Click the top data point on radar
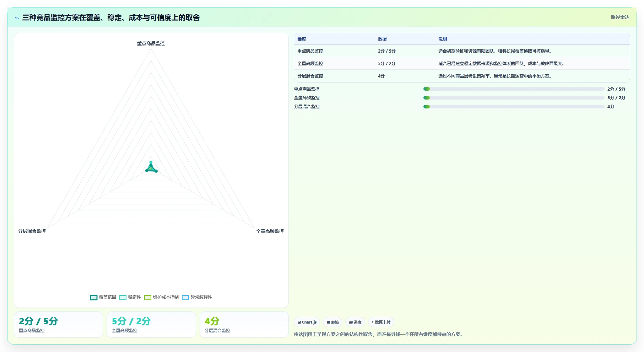The height and width of the screenshot is (352, 644). pyautogui.click(x=151, y=162)
